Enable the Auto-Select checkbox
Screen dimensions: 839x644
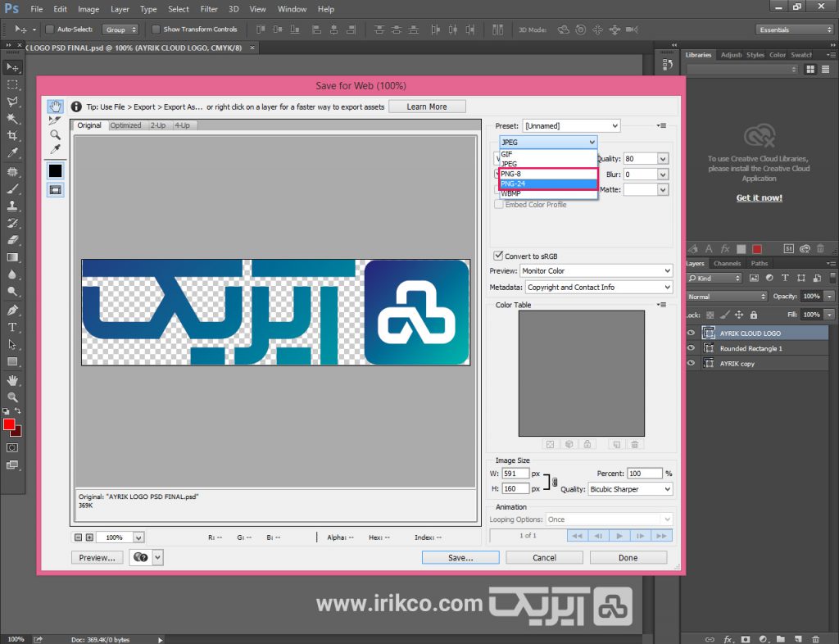point(50,29)
